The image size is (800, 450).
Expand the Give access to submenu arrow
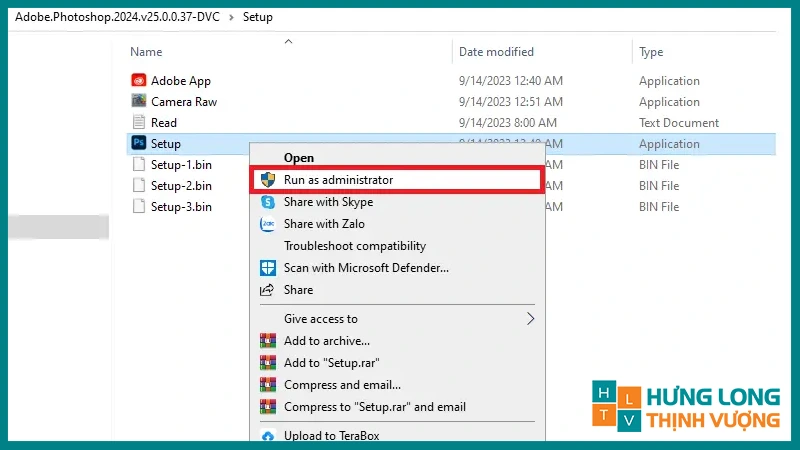coord(531,319)
